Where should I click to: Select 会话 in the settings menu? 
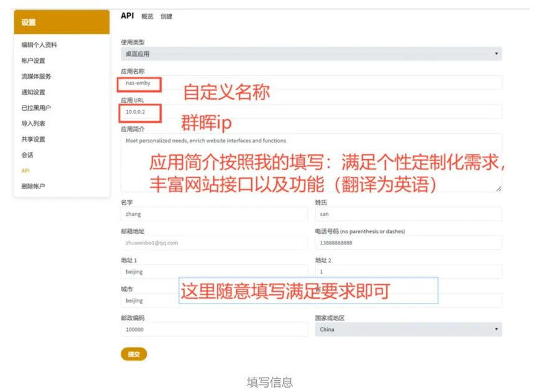[x=27, y=155]
